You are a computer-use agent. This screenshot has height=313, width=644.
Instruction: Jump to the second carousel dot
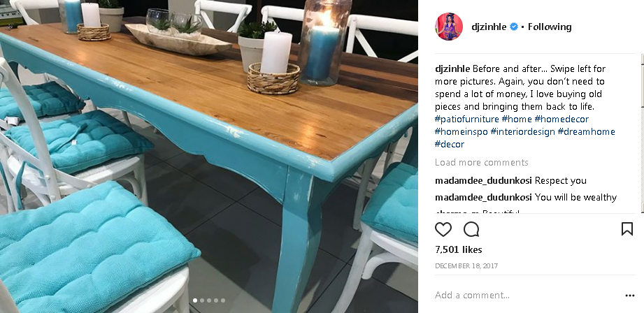pyautogui.click(x=202, y=300)
